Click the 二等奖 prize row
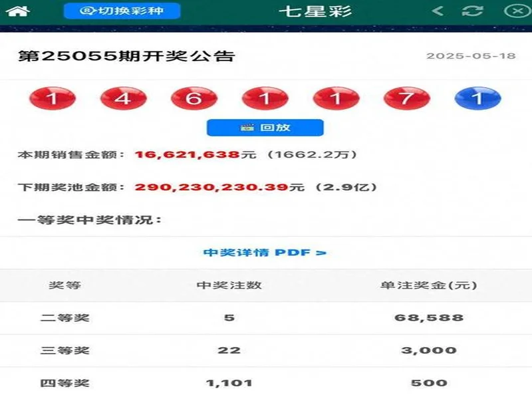Image resolution: width=532 pixels, height=399 pixels. pyautogui.click(x=66, y=317)
